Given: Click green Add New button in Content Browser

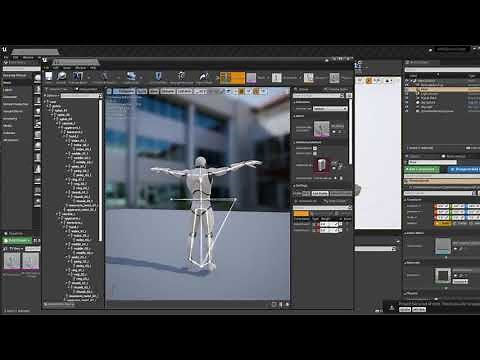Looking at the screenshot, I should [17, 240].
